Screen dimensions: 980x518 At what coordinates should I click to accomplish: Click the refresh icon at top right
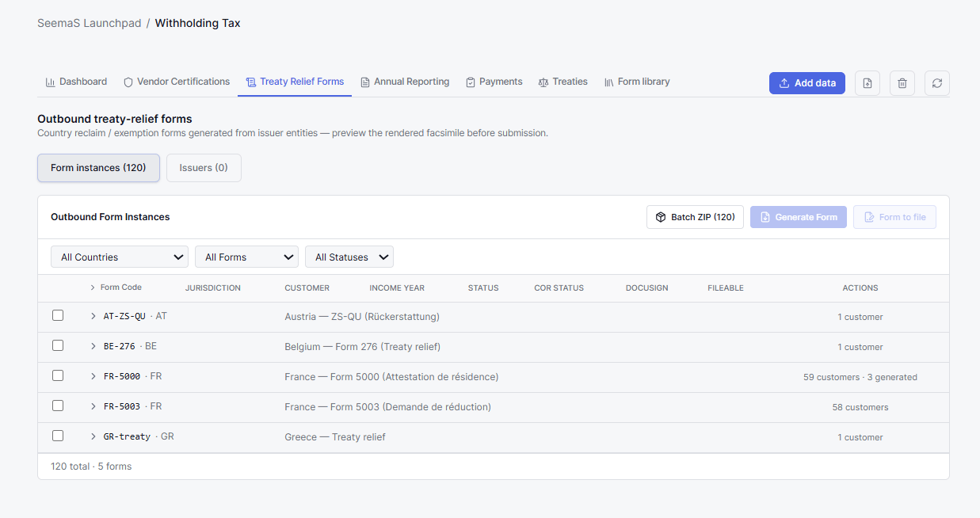point(937,83)
